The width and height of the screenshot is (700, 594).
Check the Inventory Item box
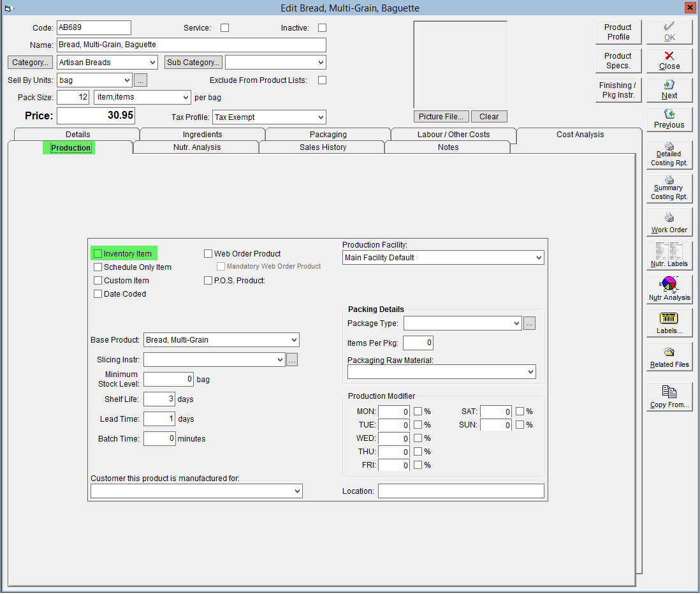(x=98, y=254)
